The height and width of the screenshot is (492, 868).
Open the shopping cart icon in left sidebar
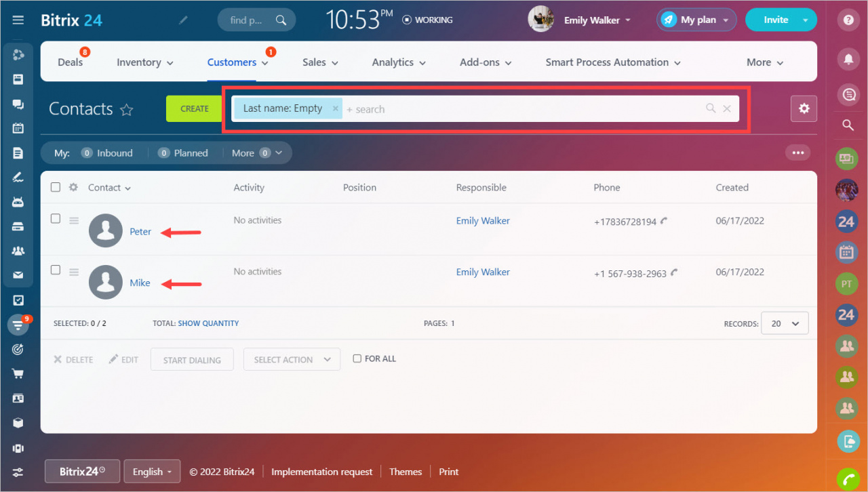tap(18, 373)
